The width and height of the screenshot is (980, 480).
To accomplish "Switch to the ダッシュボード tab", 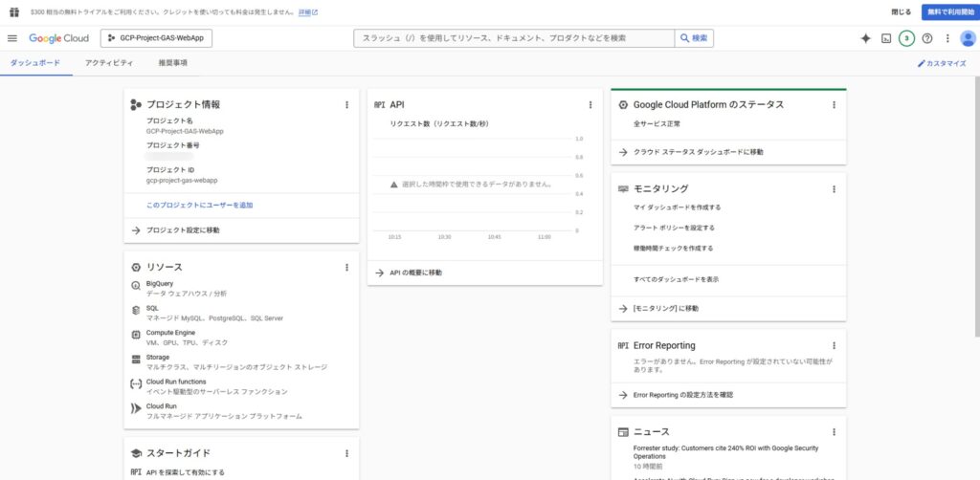I will tap(35, 63).
